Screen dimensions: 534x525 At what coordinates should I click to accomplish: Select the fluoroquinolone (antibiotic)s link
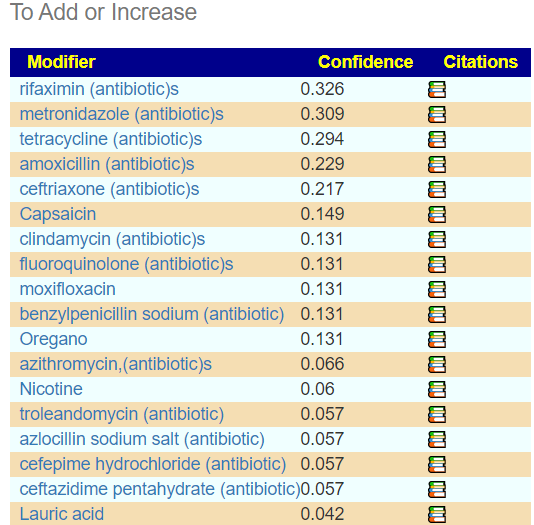point(126,264)
